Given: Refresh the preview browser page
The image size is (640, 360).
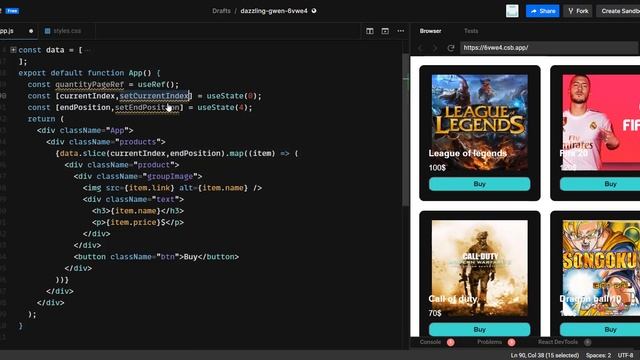Looking at the screenshot, I should [x=451, y=48].
